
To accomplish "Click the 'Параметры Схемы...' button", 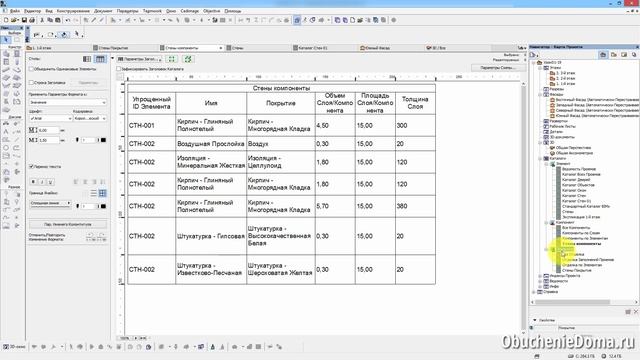I will click(498, 67).
